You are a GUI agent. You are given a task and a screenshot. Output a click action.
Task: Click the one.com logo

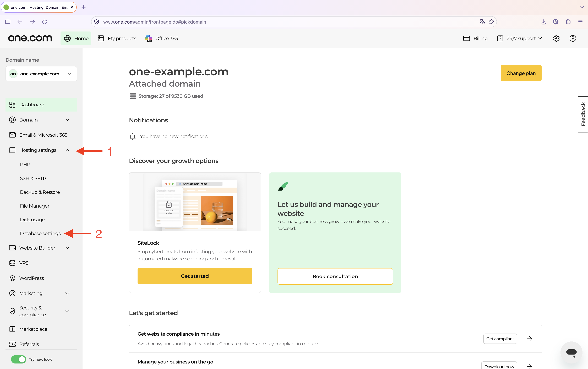coord(30,38)
